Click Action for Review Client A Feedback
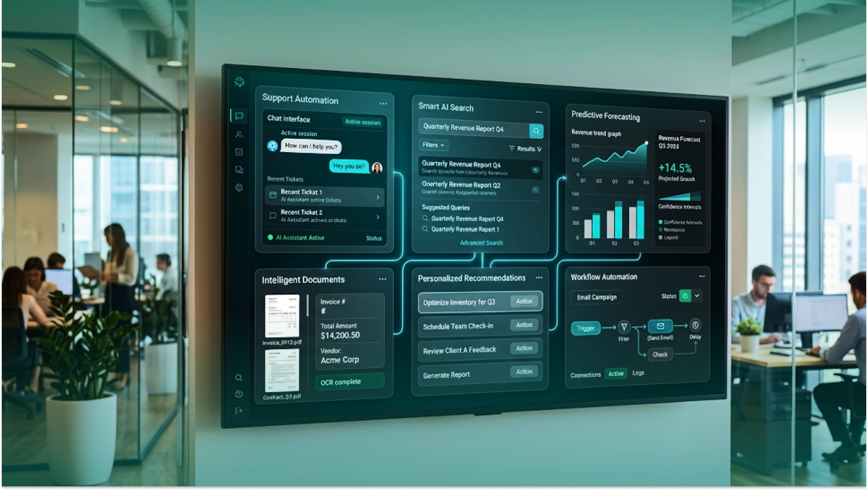The height and width of the screenshot is (490, 868). coord(524,348)
